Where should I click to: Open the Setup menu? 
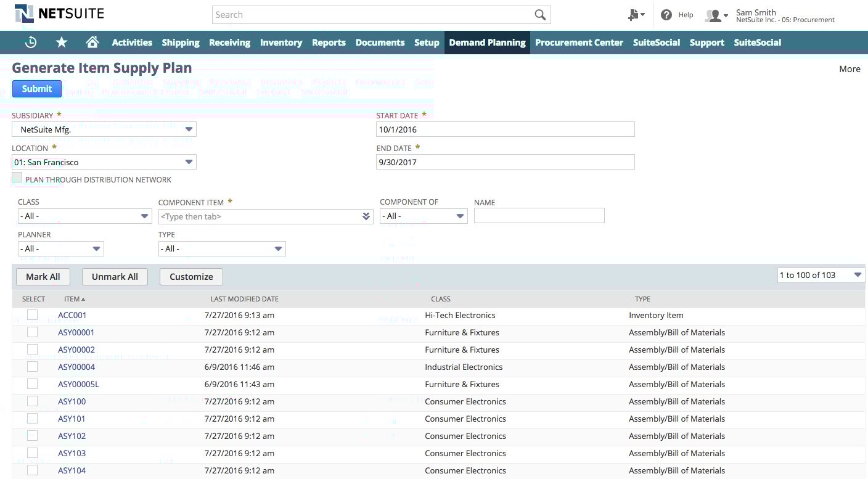coord(427,43)
